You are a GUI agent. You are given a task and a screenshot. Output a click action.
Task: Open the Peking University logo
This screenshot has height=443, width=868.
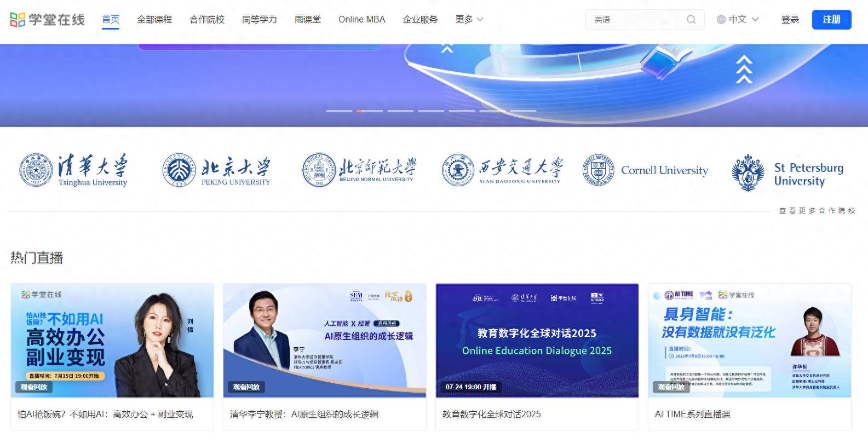click(x=216, y=170)
